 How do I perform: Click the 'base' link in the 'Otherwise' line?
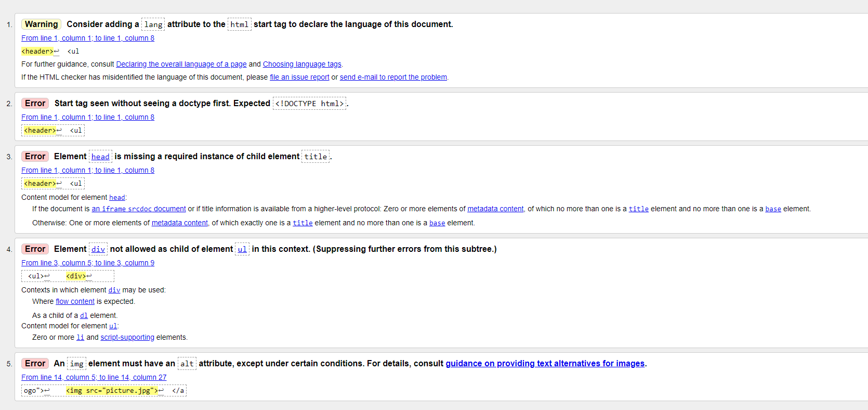(437, 223)
